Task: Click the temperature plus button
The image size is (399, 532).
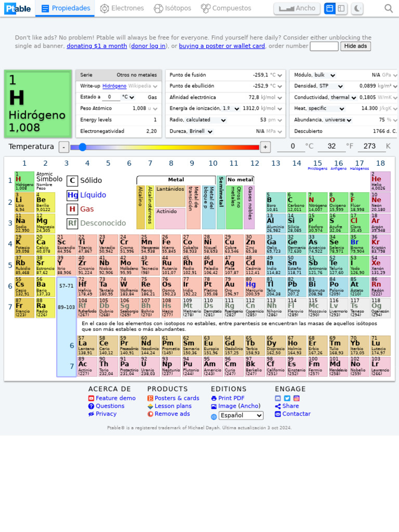Action: point(265,147)
